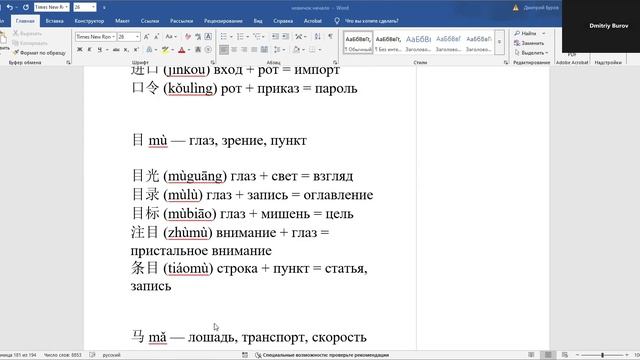Open the Макет ribbon tab

[122, 21]
